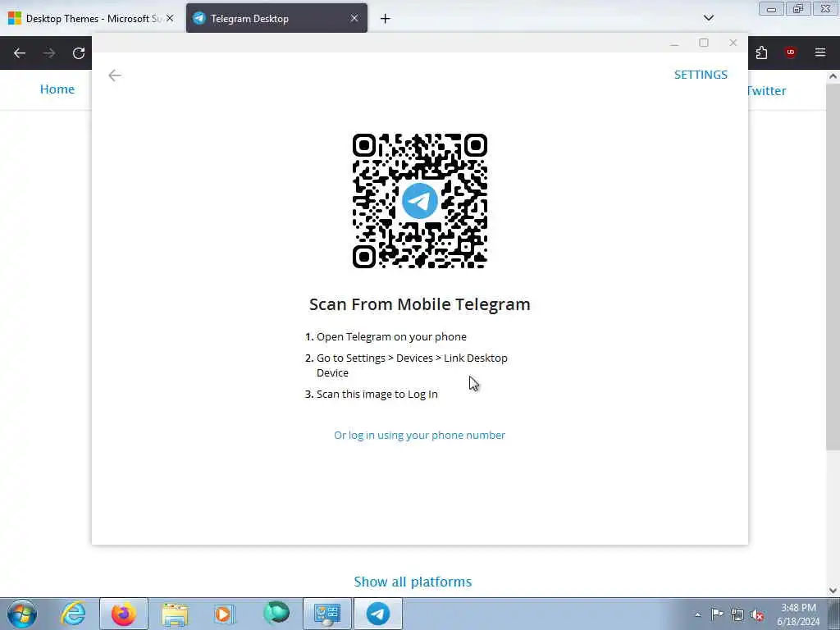Click 'Or log in using your phone number'
840x630 pixels.
(x=419, y=435)
